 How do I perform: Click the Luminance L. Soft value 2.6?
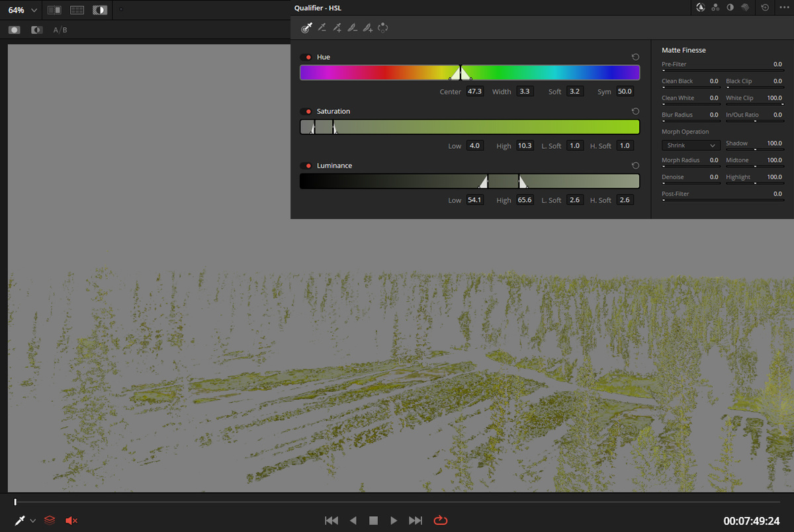[574, 200]
